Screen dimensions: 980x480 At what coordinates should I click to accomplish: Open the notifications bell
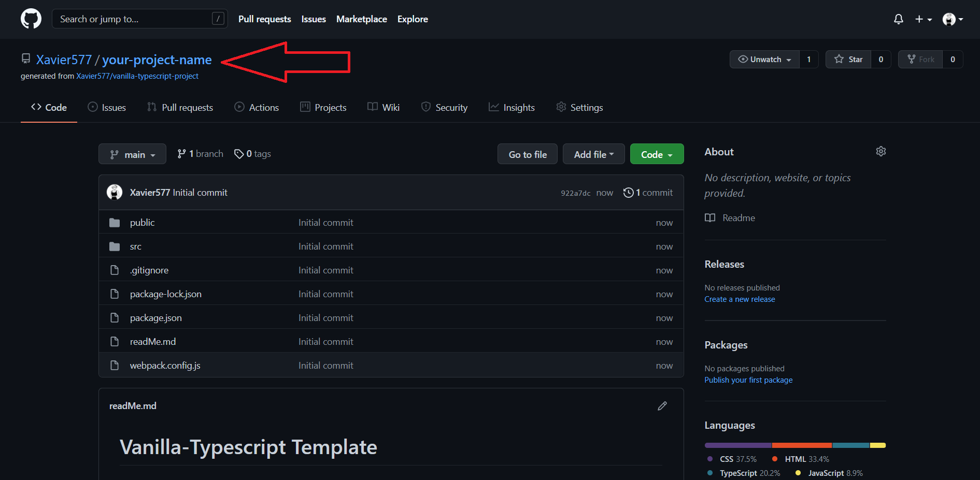click(899, 19)
